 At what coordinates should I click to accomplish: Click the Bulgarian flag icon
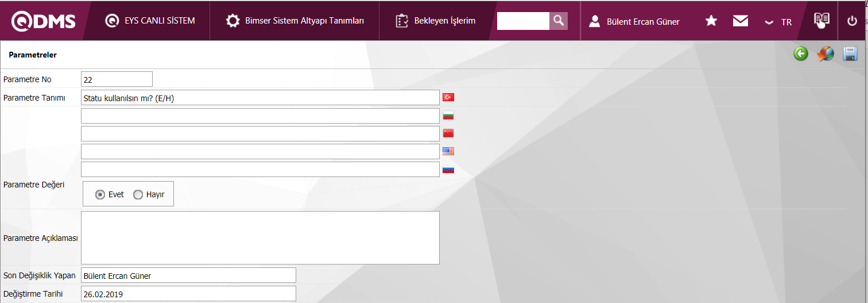click(448, 116)
